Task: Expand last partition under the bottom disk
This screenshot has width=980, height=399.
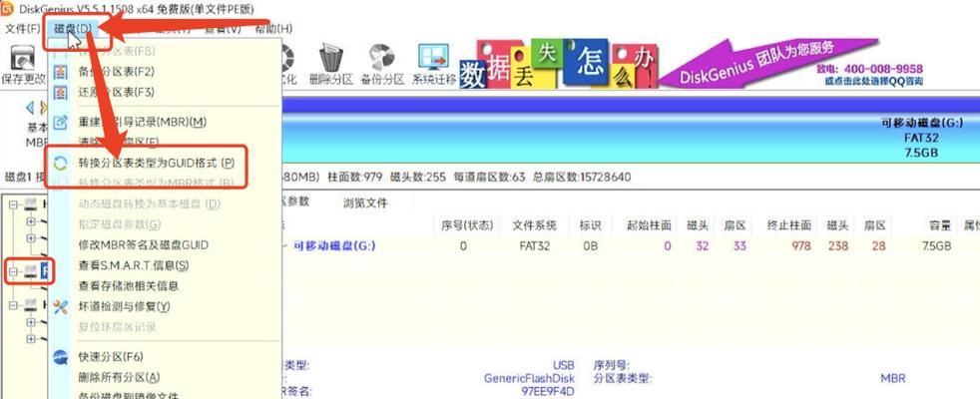Action: coord(31,339)
